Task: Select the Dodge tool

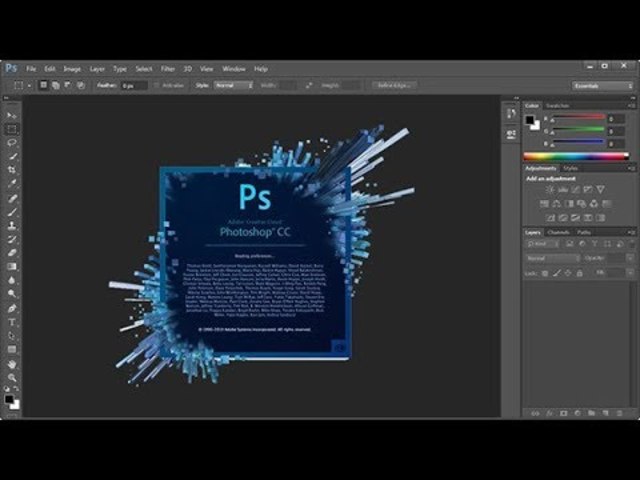Action: click(x=12, y=293)
